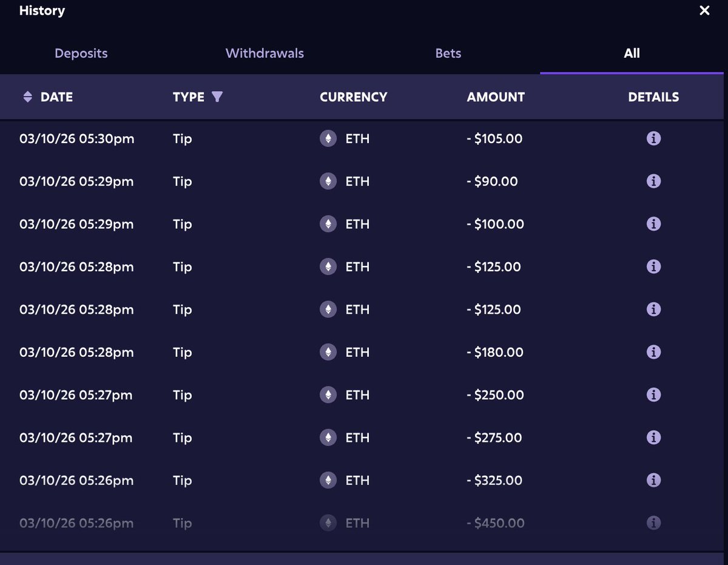This screenshot has width=728, height=565.
Task: Click the Ethereum icon in the -$250.00 row
Action: click(328, 395)
